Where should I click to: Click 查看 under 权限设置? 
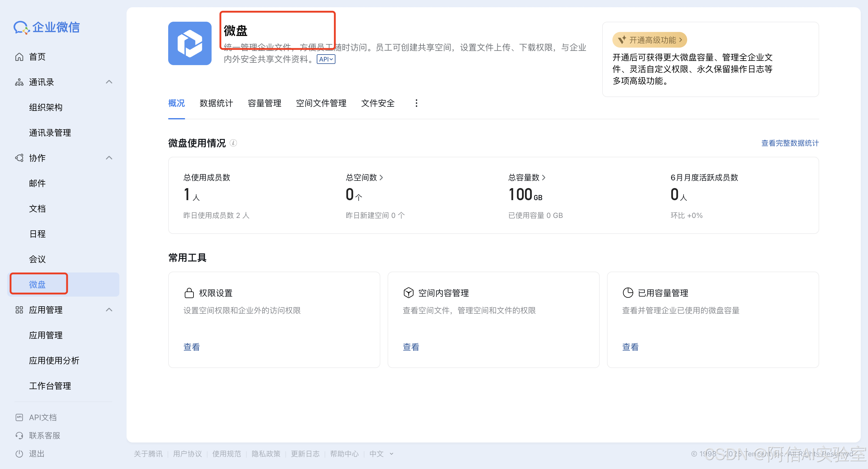191,347
